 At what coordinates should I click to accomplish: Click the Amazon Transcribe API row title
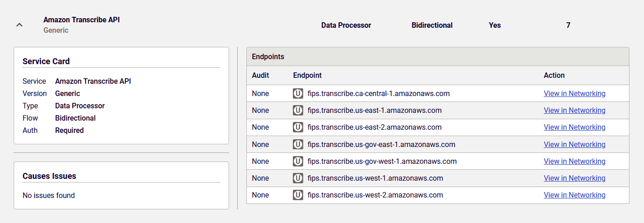(82, 20)
